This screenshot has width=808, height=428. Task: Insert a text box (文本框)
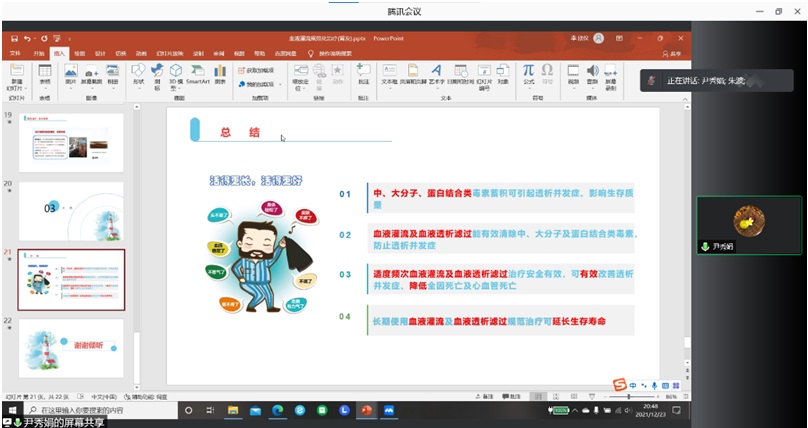coord(389,74)
